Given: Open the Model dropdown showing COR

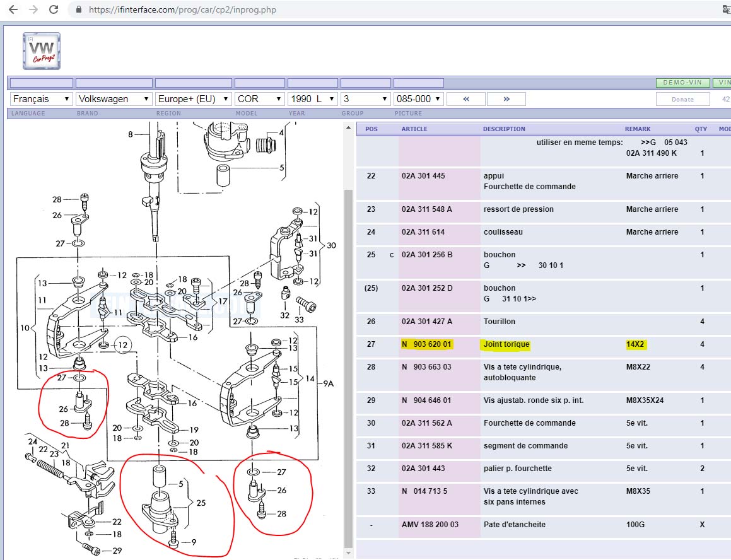Looking at the screenshot, I should tap(259, 99).
